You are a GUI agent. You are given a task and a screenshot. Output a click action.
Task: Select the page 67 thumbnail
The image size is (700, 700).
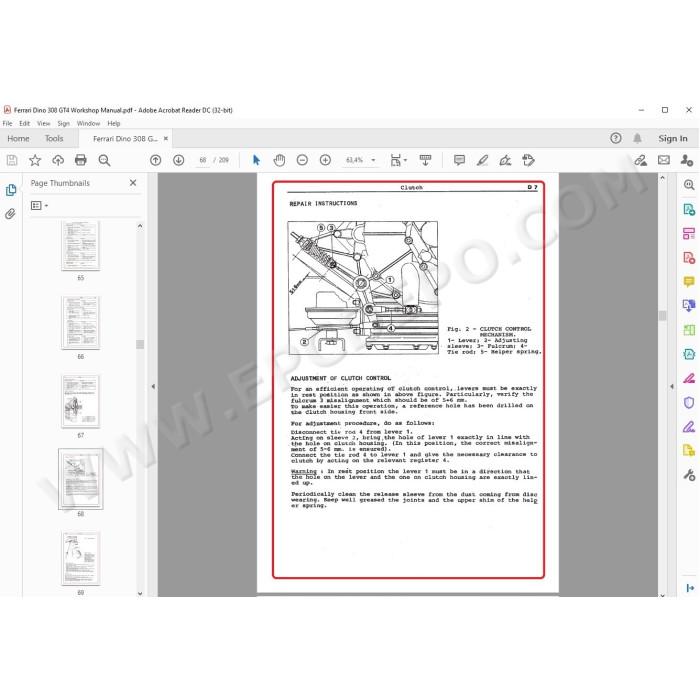(81, 401)
